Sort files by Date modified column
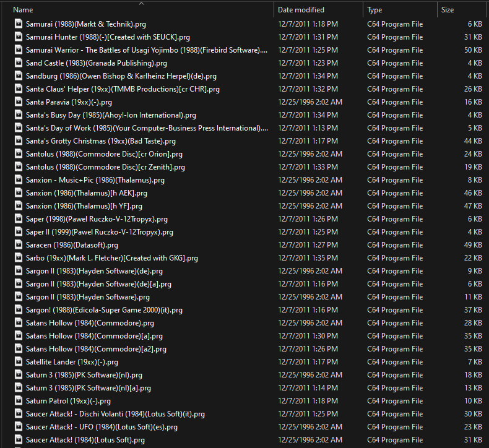489x448 pixels. [x=301, y=10]
